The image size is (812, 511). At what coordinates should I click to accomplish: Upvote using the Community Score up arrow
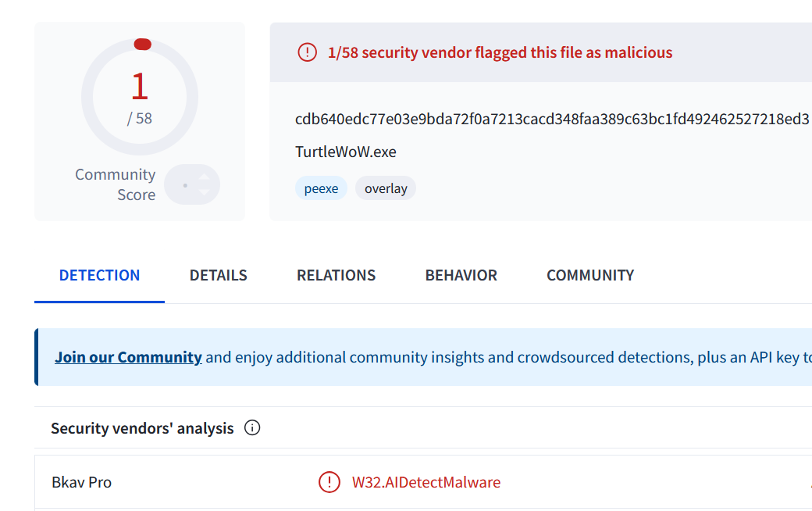204,177
